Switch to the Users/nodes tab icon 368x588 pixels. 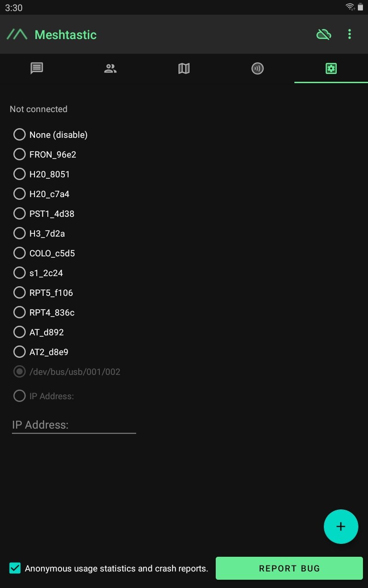tap(110, 69)
